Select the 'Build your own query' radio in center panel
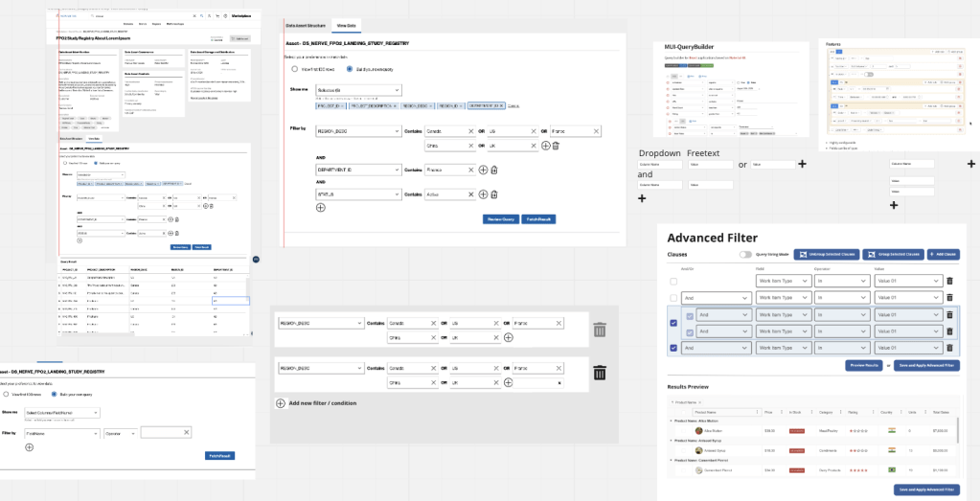 349,69
